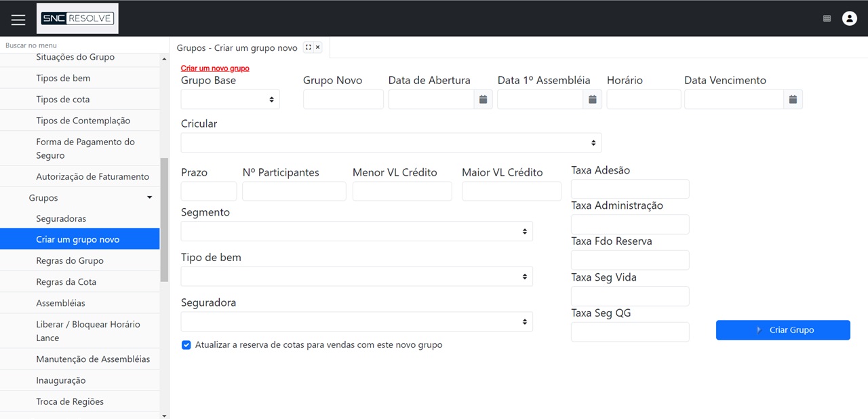Open calendar for Data de Abertura
Image resolution: width=868 pixels, height=419 pixels.
pyautogui.click(x=483, y=100)
